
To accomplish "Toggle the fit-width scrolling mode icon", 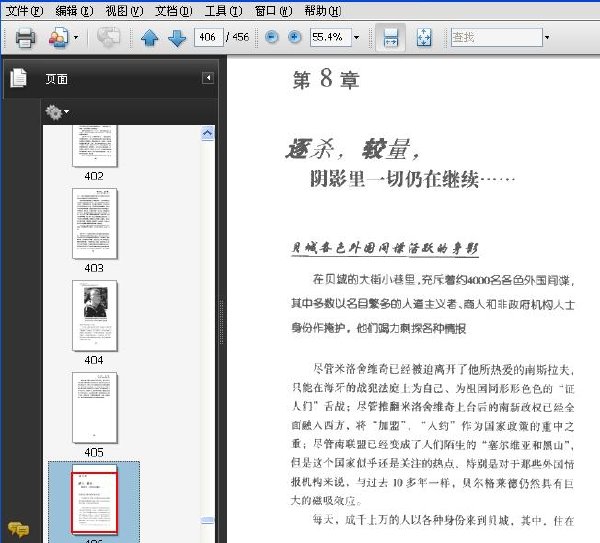I will tap(390, 38).
